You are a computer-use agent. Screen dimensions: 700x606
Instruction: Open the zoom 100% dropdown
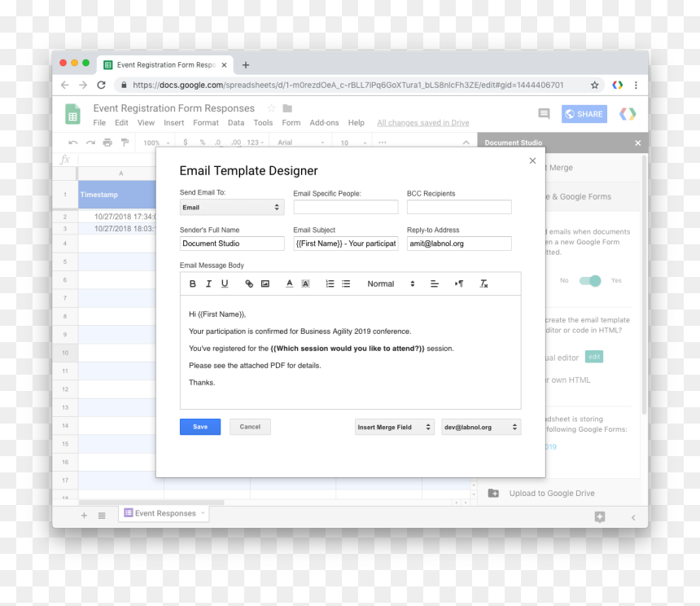(x=156, y=143)
